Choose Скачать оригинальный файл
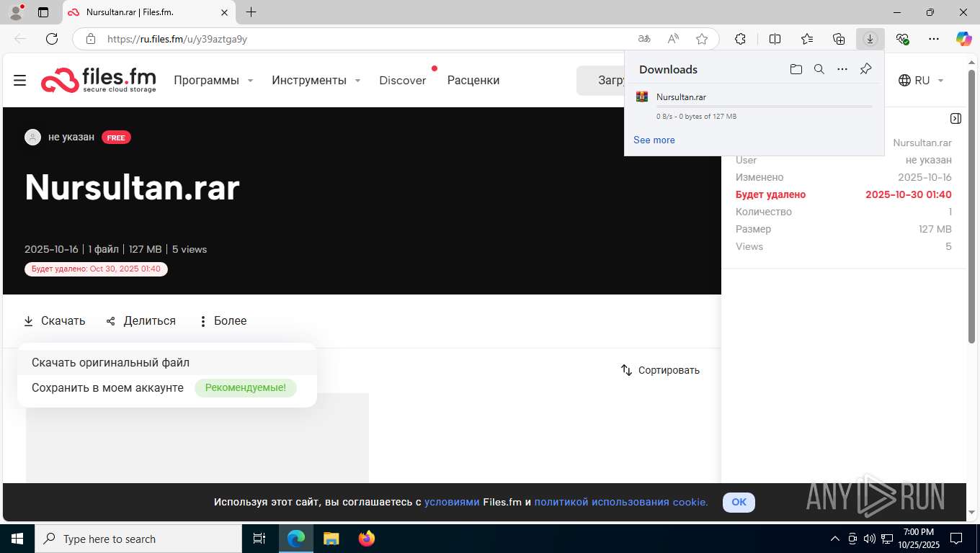This screenshot has width=980, height=553. 167,363
